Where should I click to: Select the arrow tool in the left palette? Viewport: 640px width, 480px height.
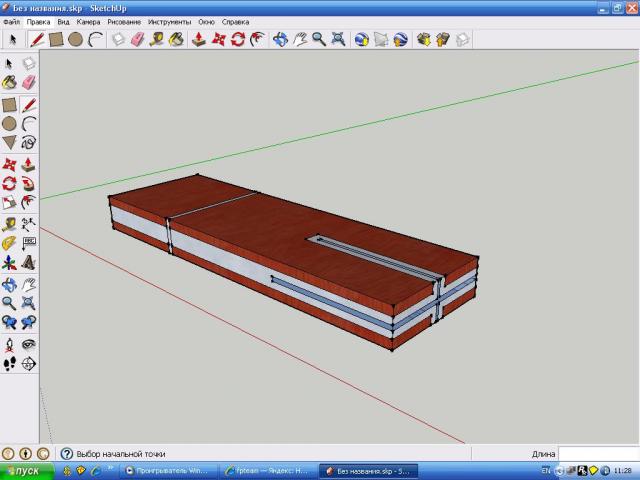[x=9, y=63]
